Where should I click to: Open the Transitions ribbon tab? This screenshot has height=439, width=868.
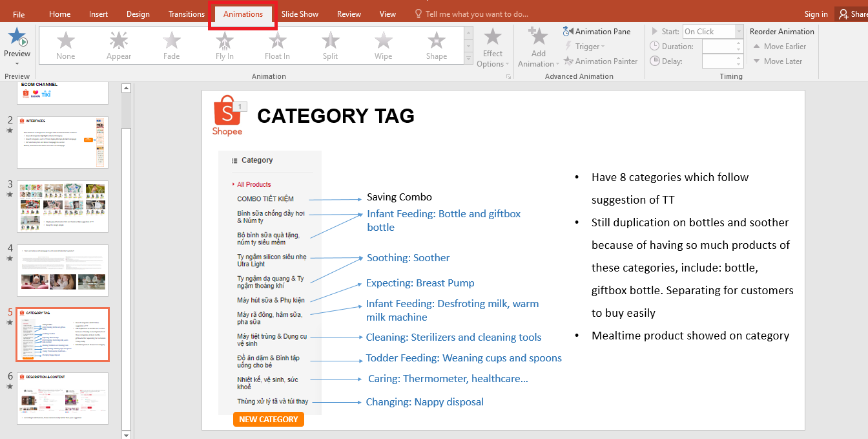coord(186,13)
